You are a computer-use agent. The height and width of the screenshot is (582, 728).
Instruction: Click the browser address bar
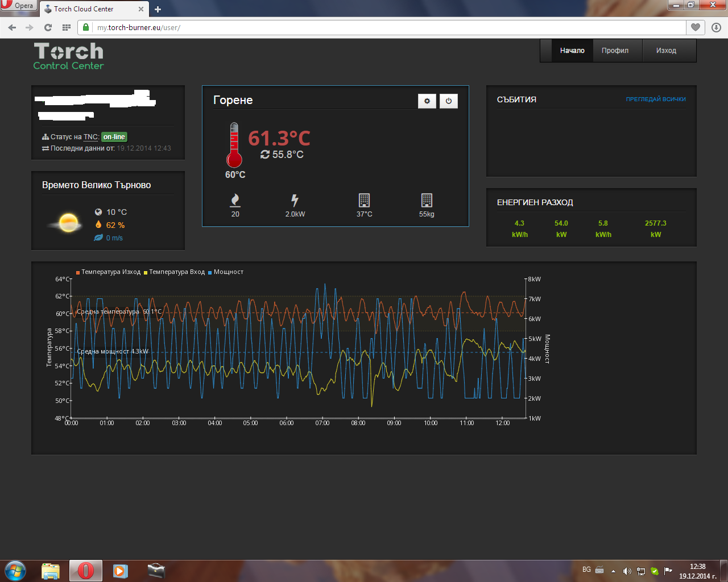tap(387, 27)
